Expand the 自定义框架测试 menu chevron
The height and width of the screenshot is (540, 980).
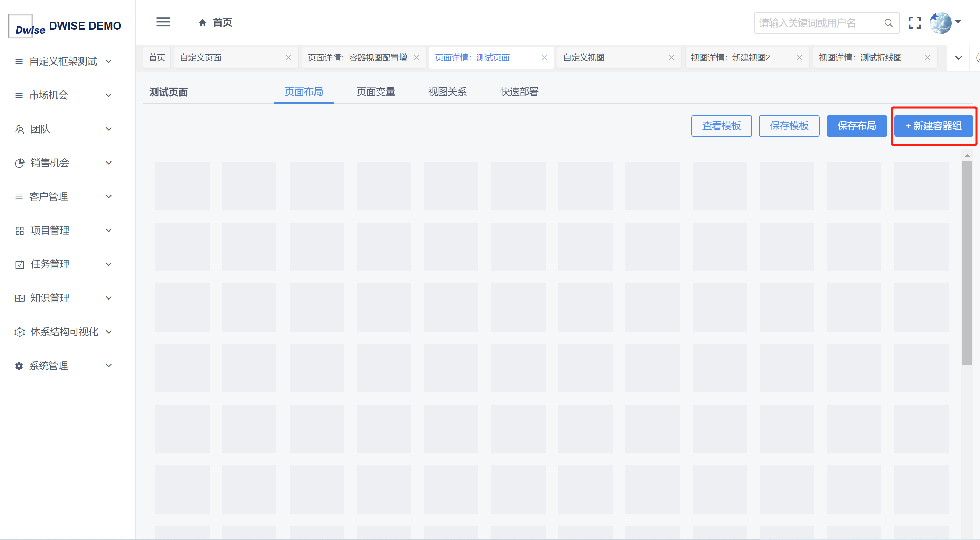tap(109, 61)
